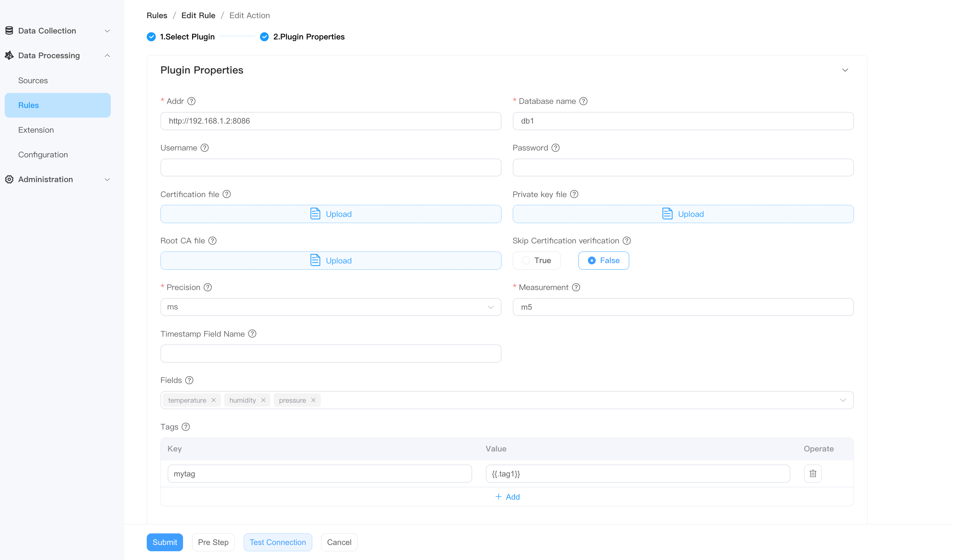Click the help icon next to Tags

186,426
